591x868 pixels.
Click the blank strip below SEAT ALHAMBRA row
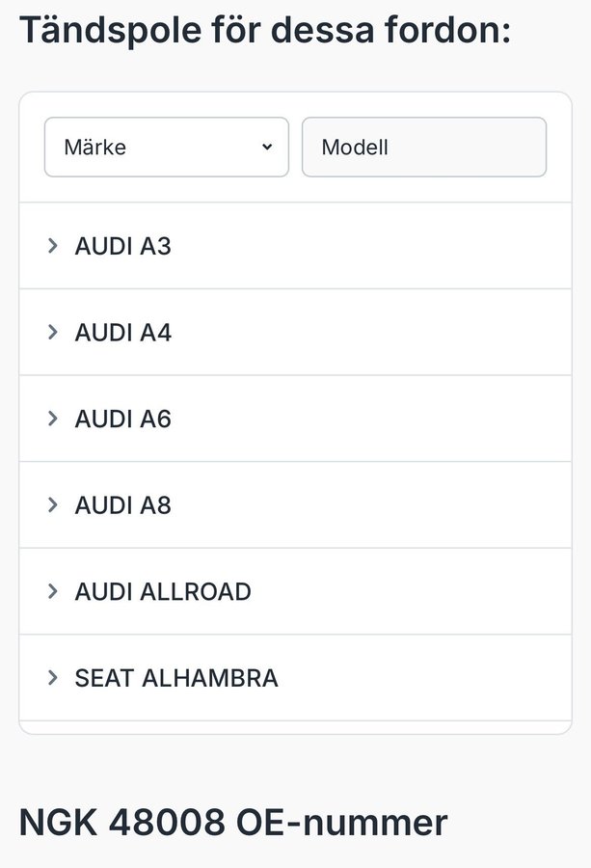(x=295, y=727)
